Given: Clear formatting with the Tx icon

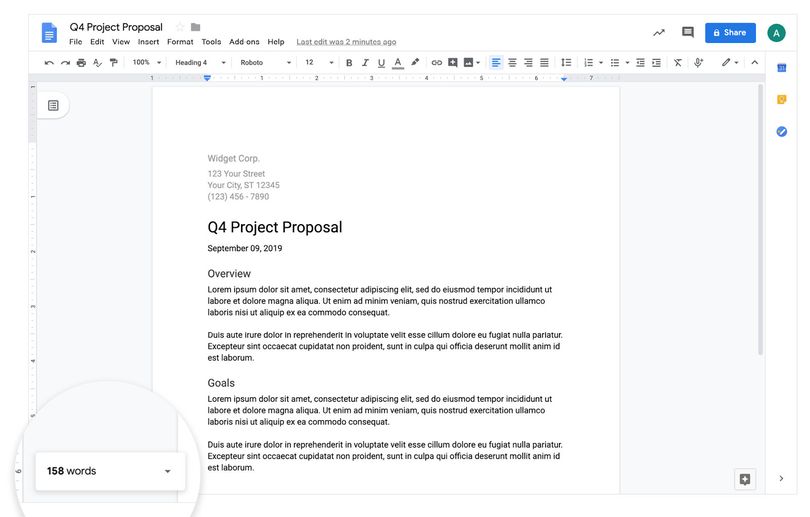Looking at the screenshot, I should click(677, 62).
